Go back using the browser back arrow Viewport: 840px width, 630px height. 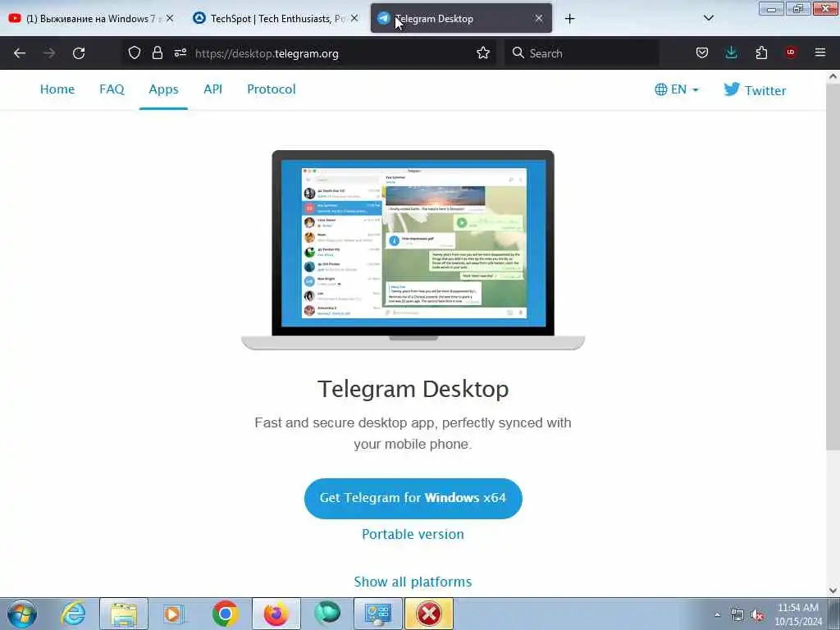20,53
